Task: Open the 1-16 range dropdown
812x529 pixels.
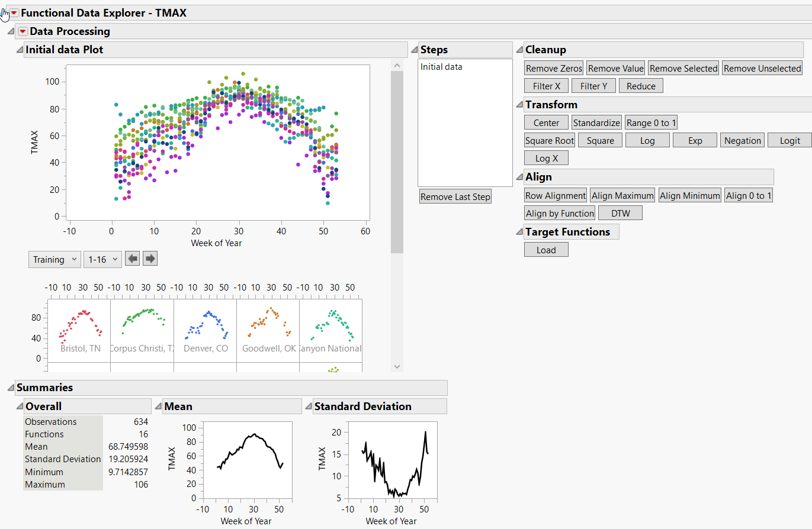Action: coord(102,259)
